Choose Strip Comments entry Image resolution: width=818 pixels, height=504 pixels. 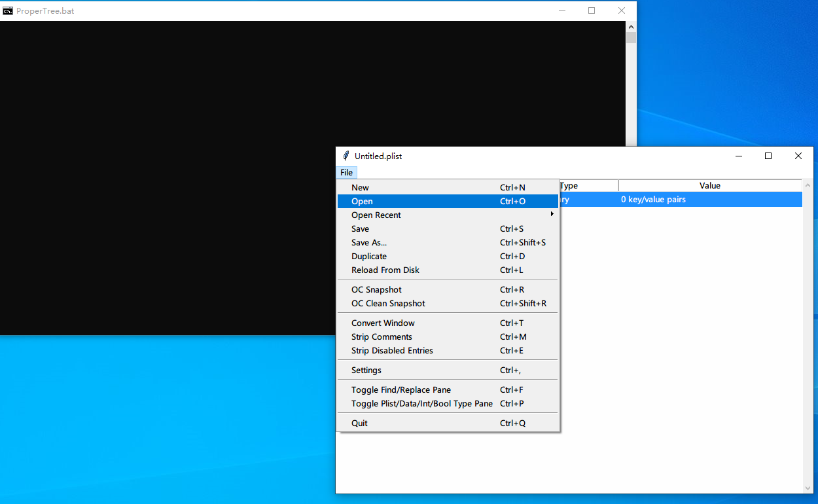click(x=382, y=337)
